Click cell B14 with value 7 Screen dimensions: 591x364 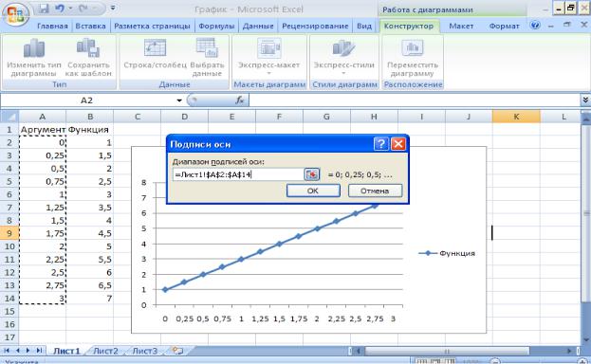(x=90, y=299)
